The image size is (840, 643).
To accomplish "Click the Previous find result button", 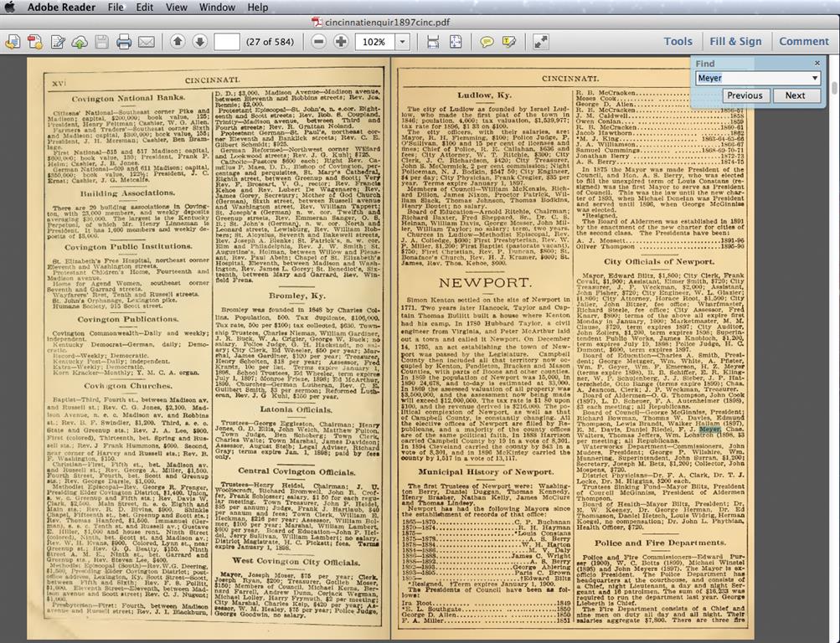I will pyautogui.click(x=745, y=95).
